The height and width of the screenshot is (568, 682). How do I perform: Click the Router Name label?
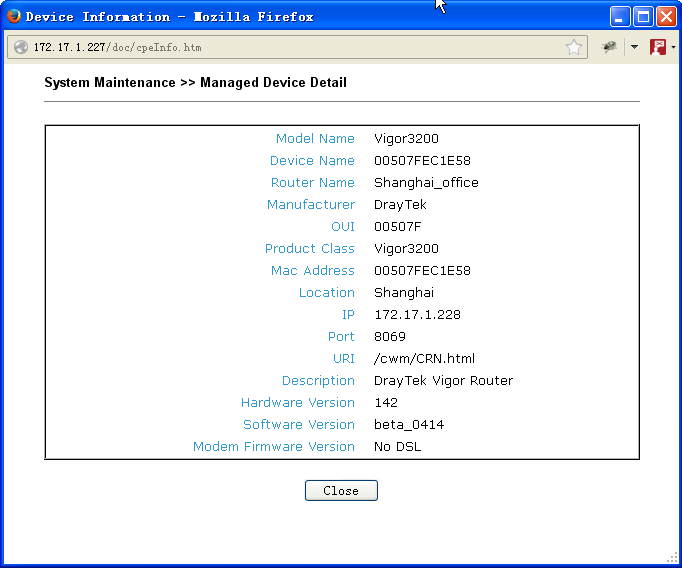tap(313, 183)
